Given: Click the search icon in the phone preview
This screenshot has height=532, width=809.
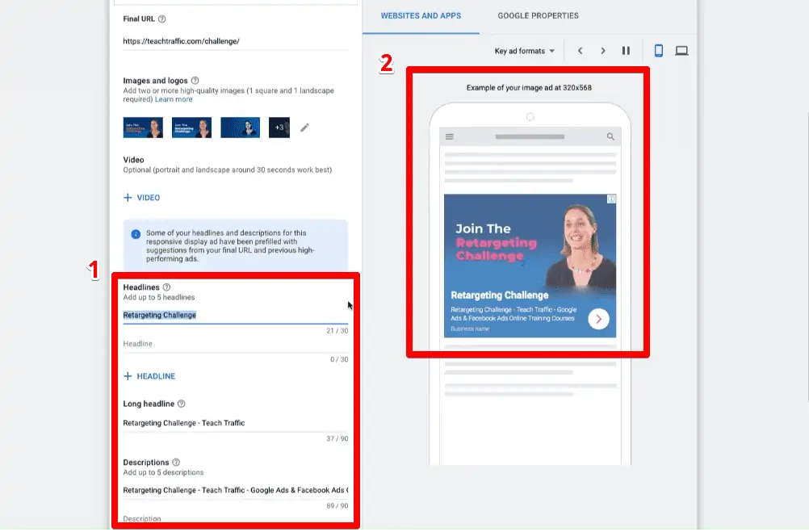Looking at the screenshot, I should tap(610, 137).
